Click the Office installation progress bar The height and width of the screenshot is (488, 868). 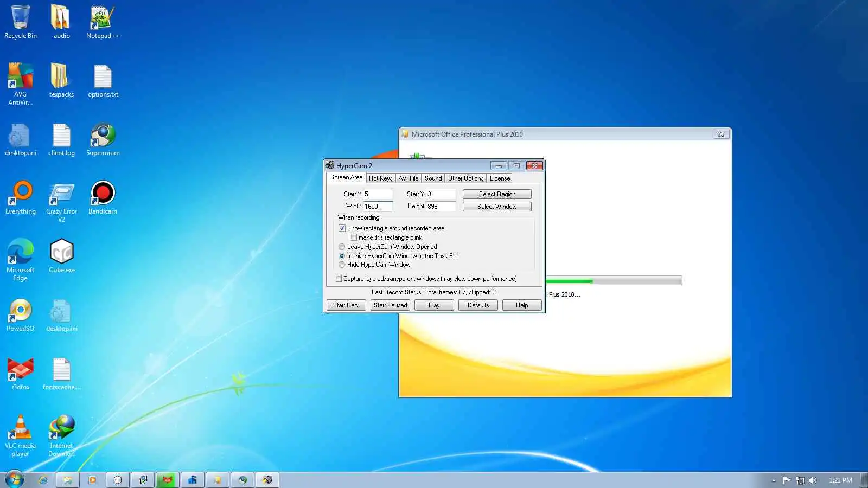(x=614, y=281)
